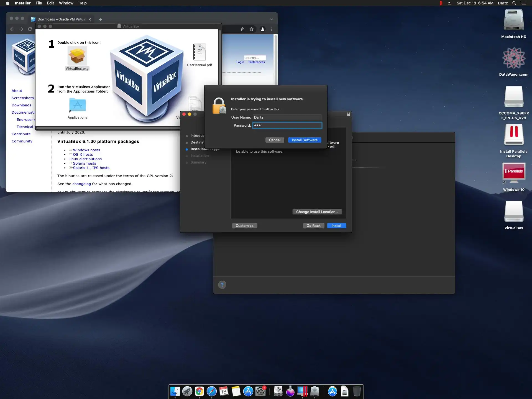532x399 pixels.
Task: Open Google Chrome from the dock
Action: click(199, 391)
